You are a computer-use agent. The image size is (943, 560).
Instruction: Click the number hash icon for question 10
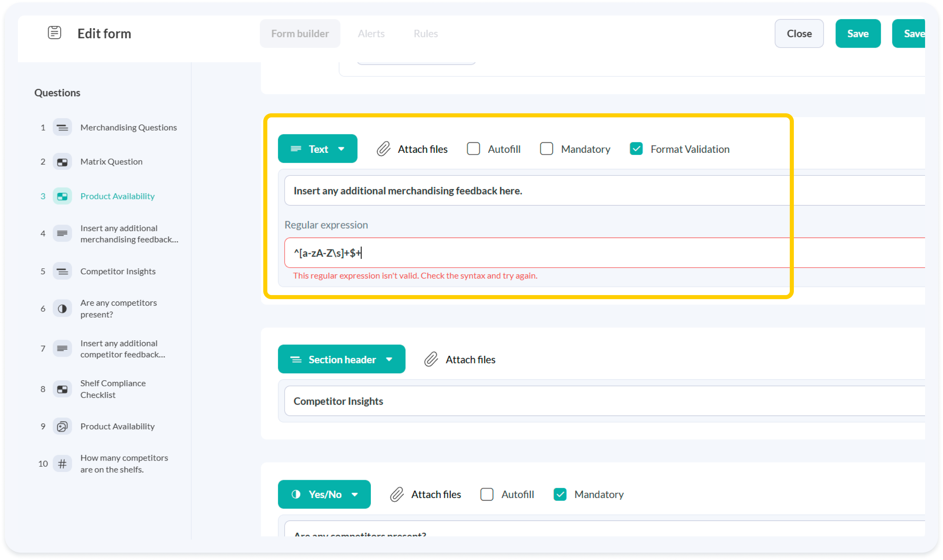(62, 463)
